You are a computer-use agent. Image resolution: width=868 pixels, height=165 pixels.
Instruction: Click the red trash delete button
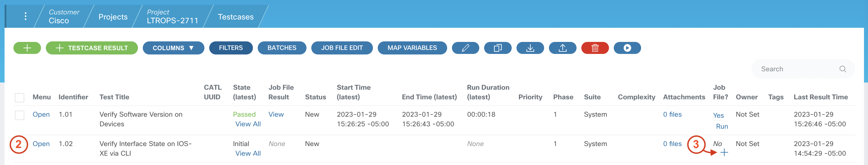pos(594,48)
